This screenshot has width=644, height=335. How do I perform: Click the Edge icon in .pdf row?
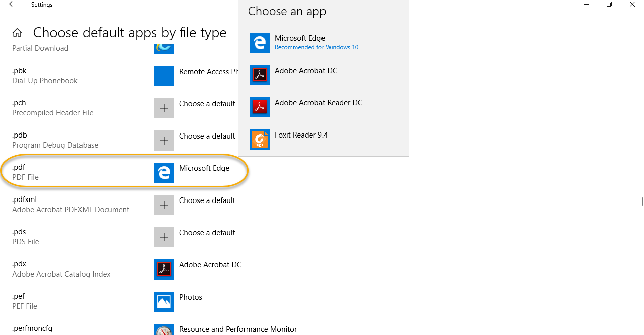[x=164, y=173]
